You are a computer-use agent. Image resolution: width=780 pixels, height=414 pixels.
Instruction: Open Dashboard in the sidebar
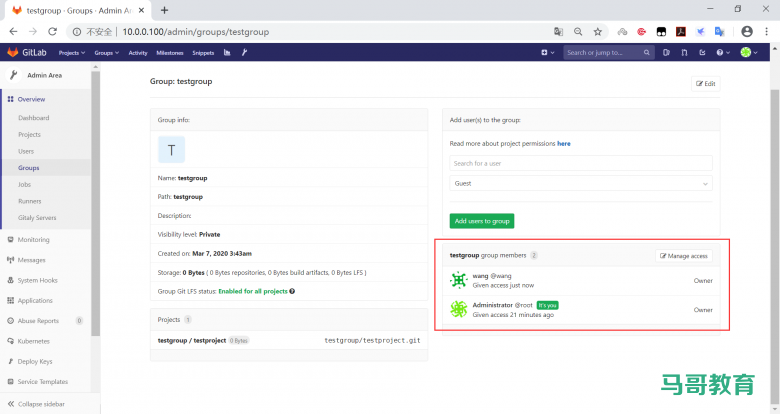pos(34,118)
